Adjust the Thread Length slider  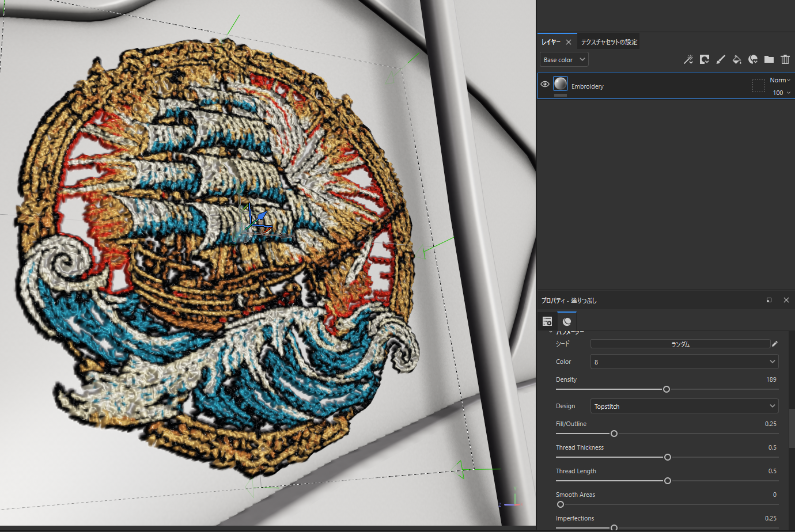click(668, 481)
